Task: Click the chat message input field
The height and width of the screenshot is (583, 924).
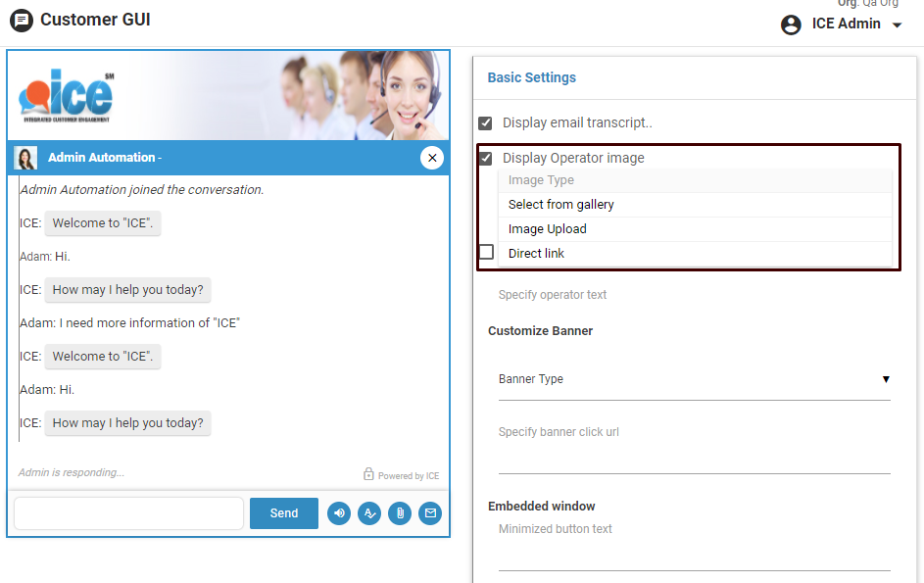Action: (128, 513)
